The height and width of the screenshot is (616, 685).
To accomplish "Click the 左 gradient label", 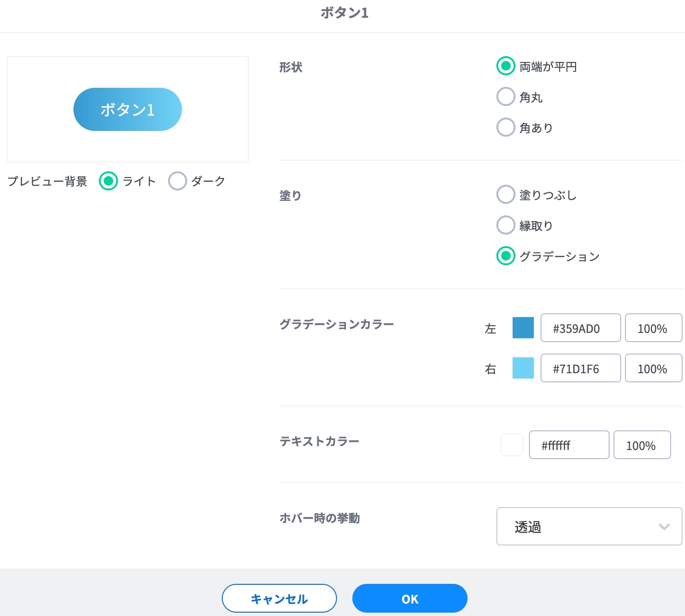I will 490,329.
